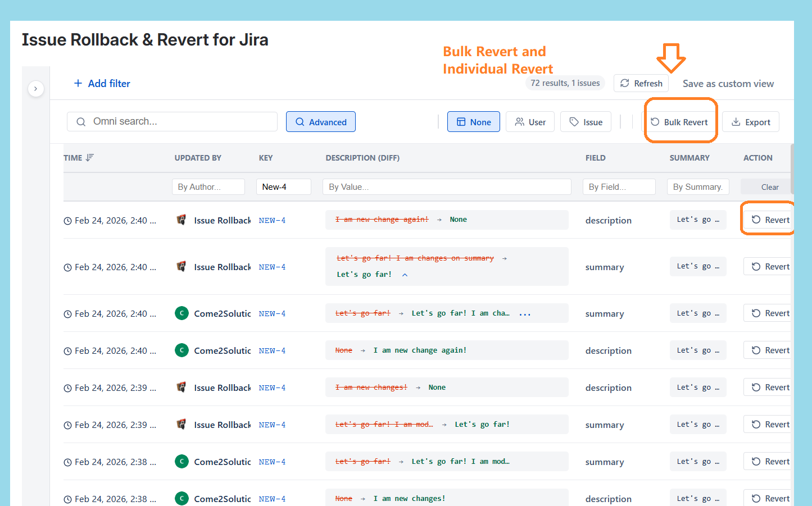This screenshot has width=812, height=506.
Task: Sort by the TIME column icon
Action: (90, 158)
